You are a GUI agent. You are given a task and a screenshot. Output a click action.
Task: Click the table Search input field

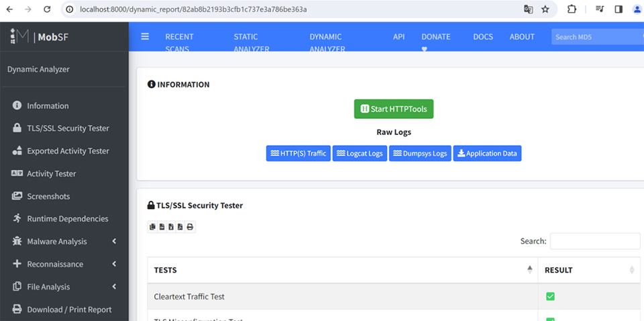click(x=594, y=241)
